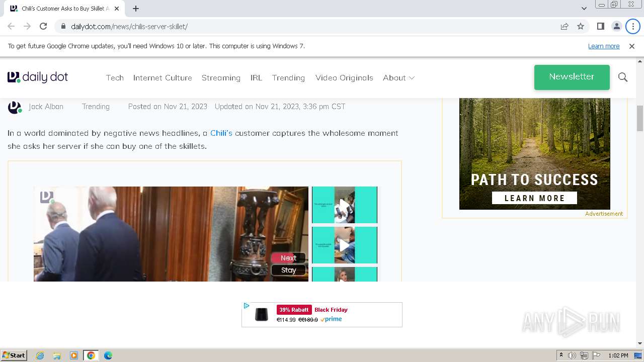Screen dimensions: 644x362
Task: Click the AdChoices icon on banner ad
Action: (247, 306)
